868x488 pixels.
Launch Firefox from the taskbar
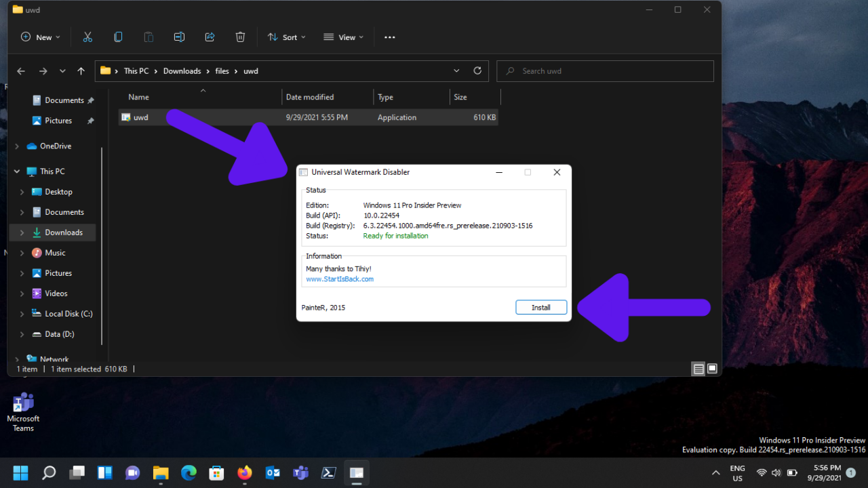coord(244,472)
